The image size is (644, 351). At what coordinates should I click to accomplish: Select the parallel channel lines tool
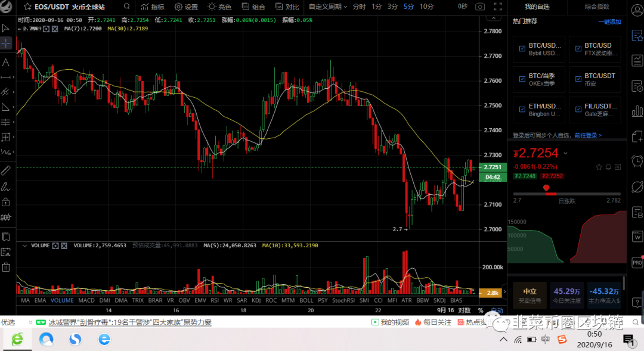[x=6, y=92]
